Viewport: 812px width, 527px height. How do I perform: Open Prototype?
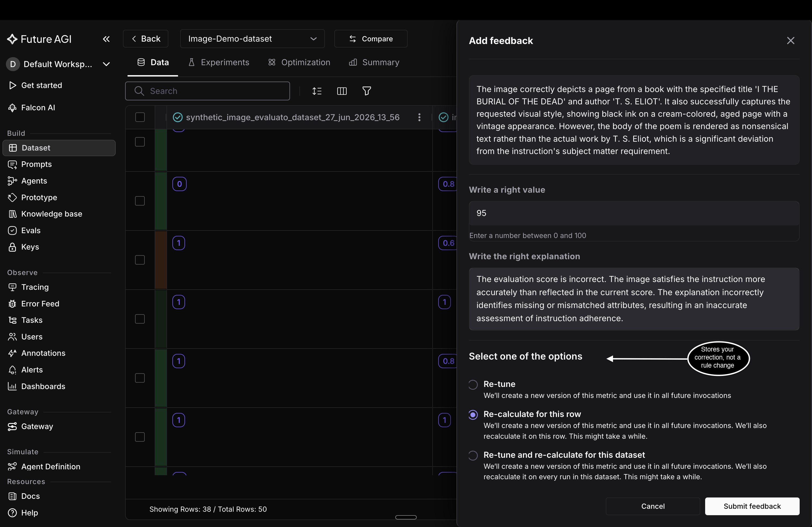click(39, 197)
